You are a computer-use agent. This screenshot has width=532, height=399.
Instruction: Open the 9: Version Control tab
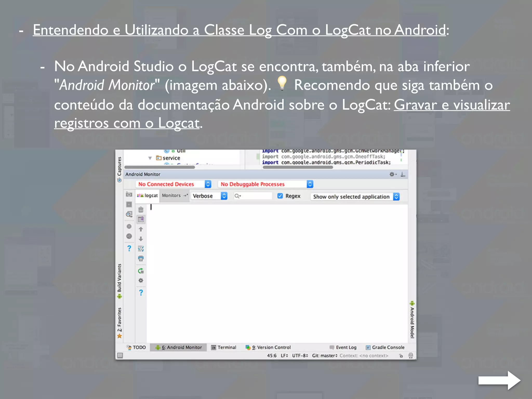pyautogui.click(x=268, y=347)
